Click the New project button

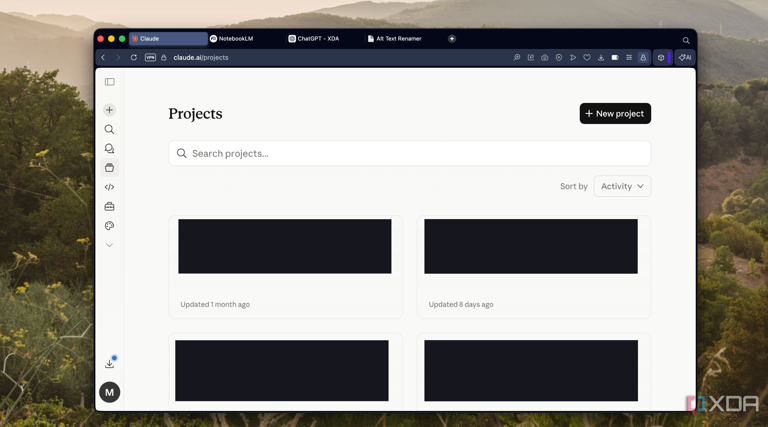click(x=615, y=114)
